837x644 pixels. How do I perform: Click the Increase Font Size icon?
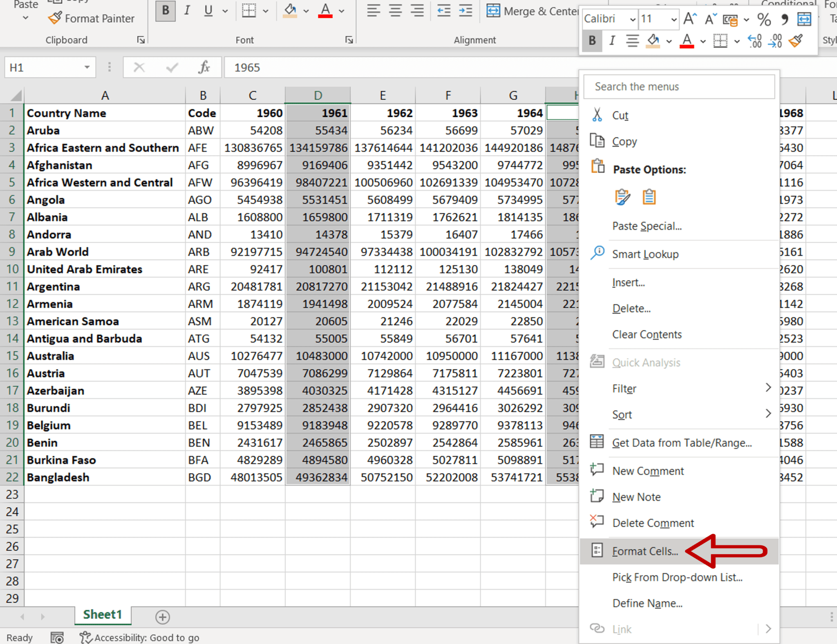[689, 18]
